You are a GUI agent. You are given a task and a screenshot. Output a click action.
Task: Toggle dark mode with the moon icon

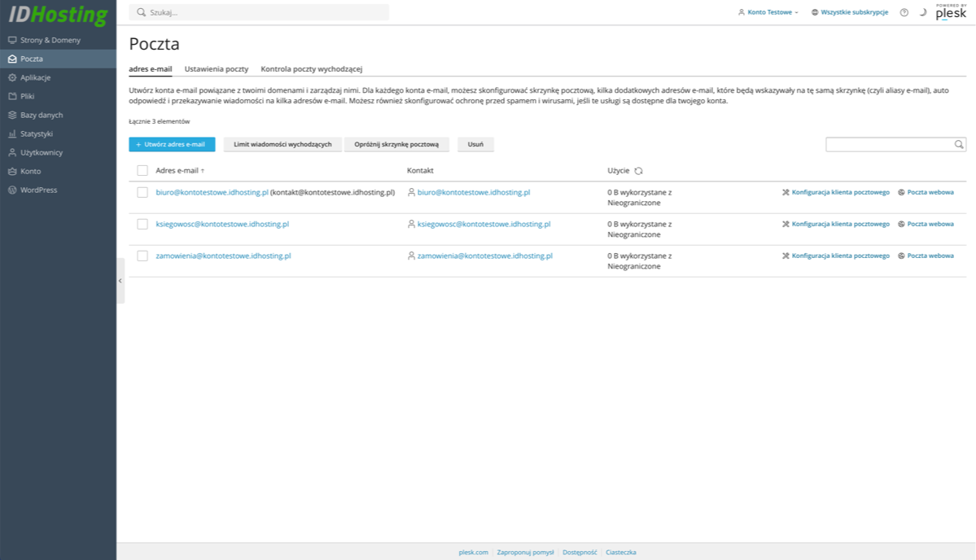(x=922, y=12)
